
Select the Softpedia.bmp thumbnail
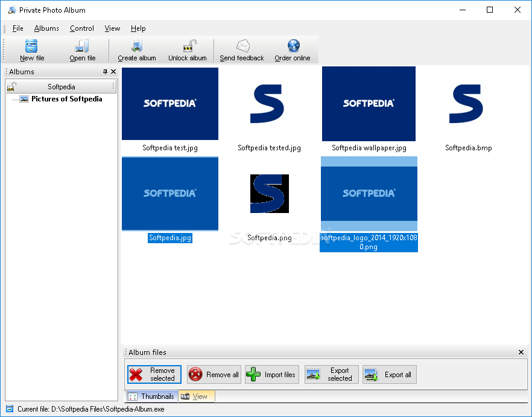click(466, 104)
